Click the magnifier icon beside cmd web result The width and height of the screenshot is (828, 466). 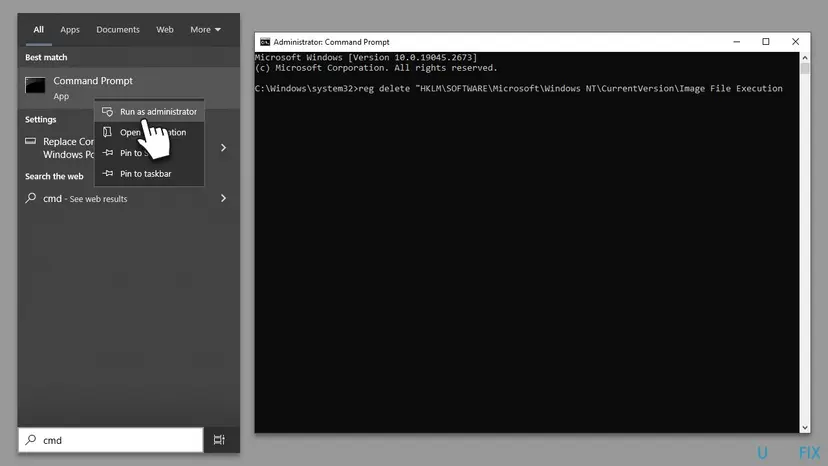click(x=31, y=198)
